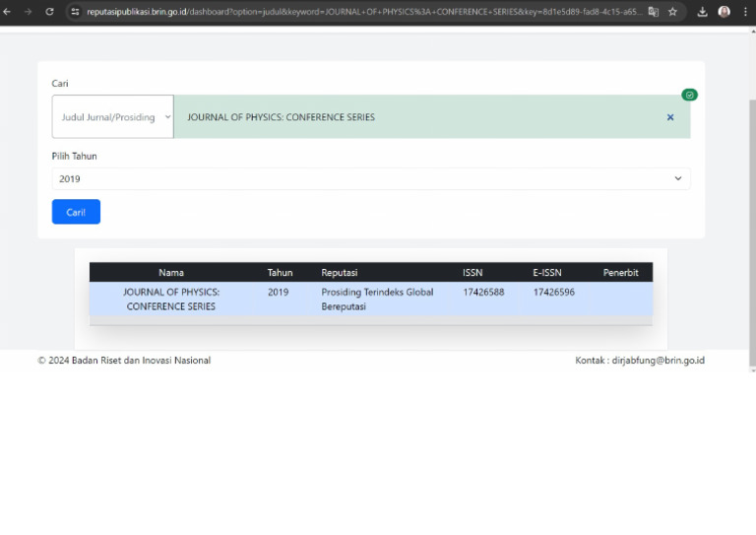The height and width of the screenshot is (535, 756).
Task: Open Chrome three-dot menu
Action: pos(745,12)
